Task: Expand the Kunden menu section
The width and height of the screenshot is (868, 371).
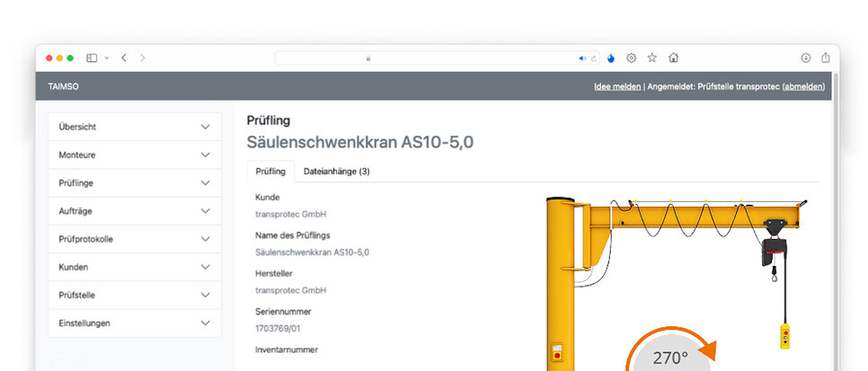Action: coord(135,267)
